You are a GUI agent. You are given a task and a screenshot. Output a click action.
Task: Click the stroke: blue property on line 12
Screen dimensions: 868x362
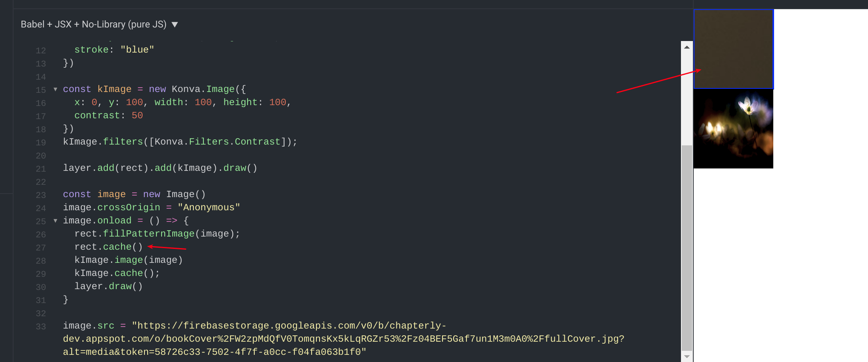pos(114,49)
